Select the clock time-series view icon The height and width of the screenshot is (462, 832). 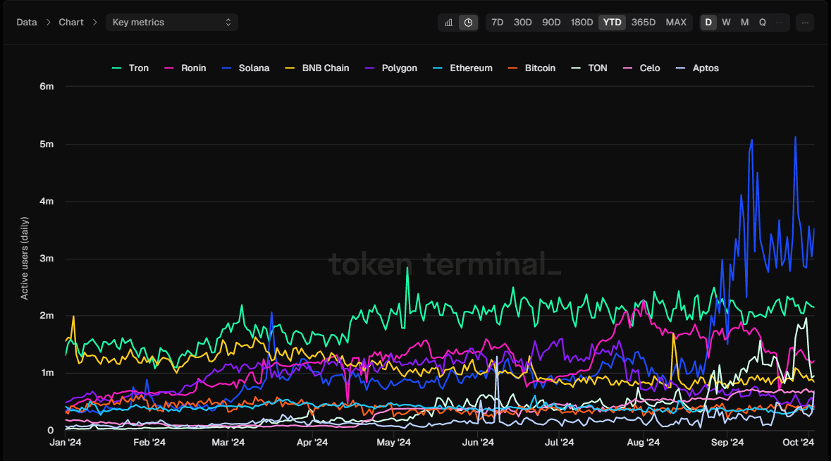pyautogui.click(x=468, y=22)
